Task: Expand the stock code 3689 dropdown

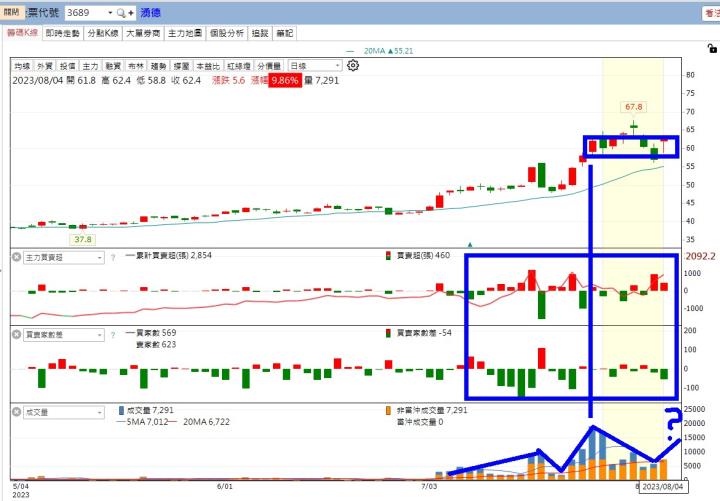Action: (107, 13)
